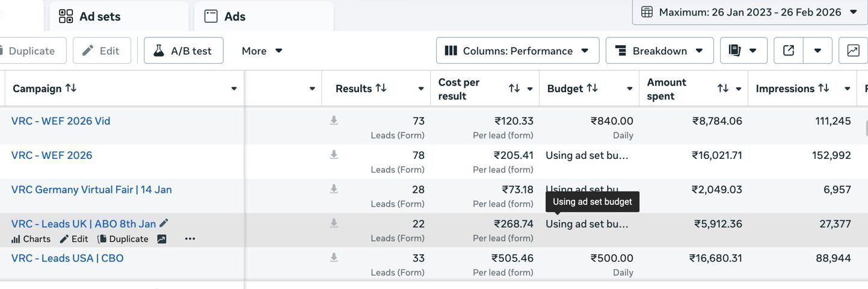Click the A/B test button
Viewport: 868px width, 289px height.
click(183, 51)
